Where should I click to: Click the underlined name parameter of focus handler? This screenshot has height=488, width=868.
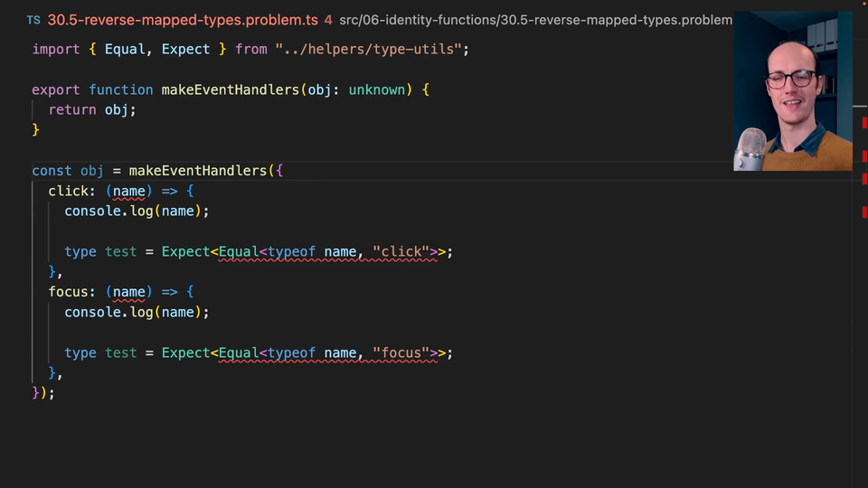pyautogui.click(x=129, y=292)
